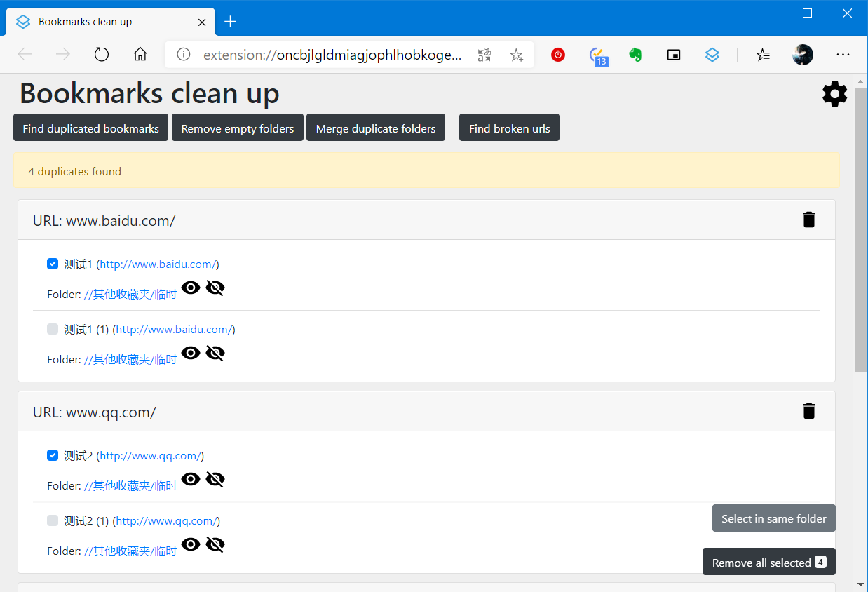Uncheck the 测试2 bookmark checkbox
This screenshot has width=868, height=592.
pos(53,455)
